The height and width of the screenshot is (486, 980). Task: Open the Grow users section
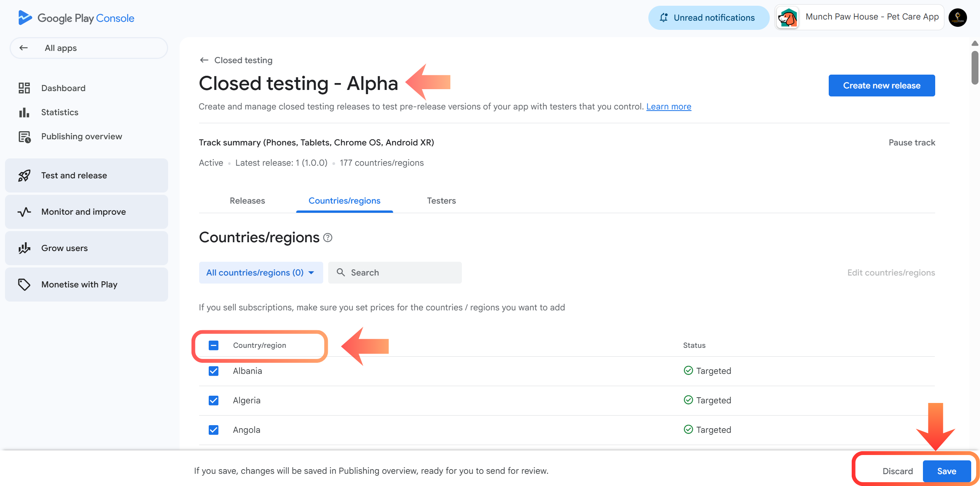[64, 248]
